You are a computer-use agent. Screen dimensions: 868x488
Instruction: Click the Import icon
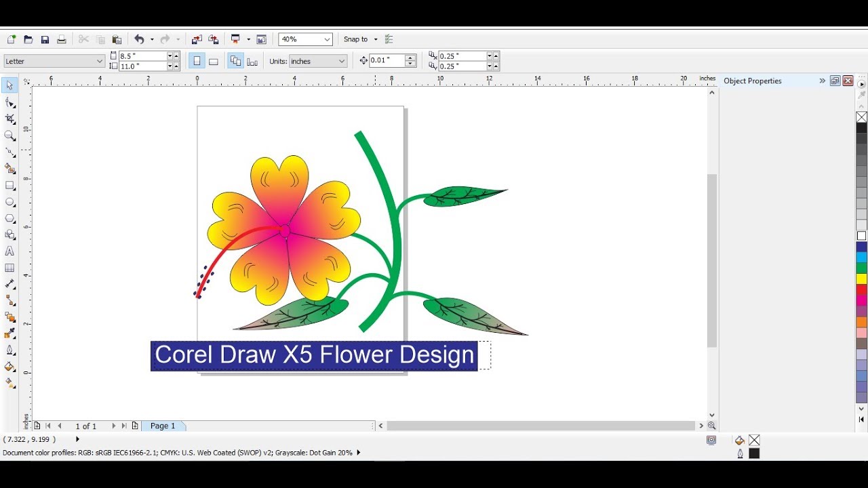[197, 39]
